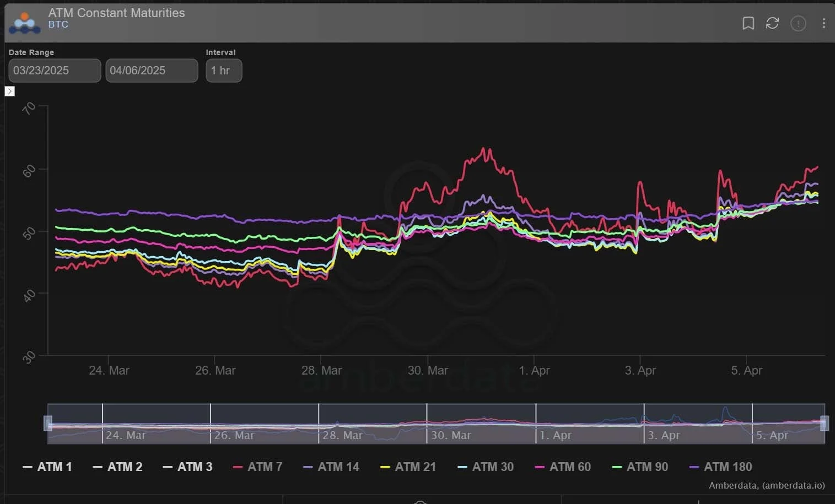Click the BTC subtitle label
This screenshot has height=504, width=835.
(x=58, y=25)
